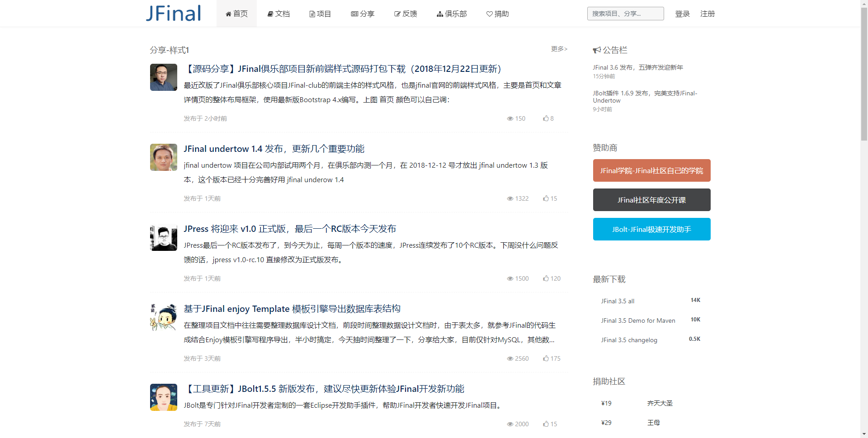The height and width of the screenshot is (438, 868).
Task: Click JBolt-JFinal极速开发助手 sponsor button
Action: coord(652,229)
